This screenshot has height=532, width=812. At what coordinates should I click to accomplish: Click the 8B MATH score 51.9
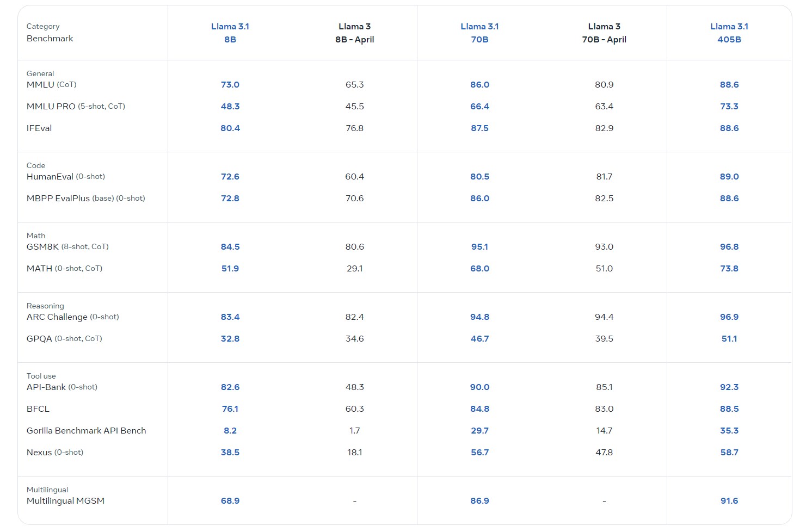pos(230,269)
